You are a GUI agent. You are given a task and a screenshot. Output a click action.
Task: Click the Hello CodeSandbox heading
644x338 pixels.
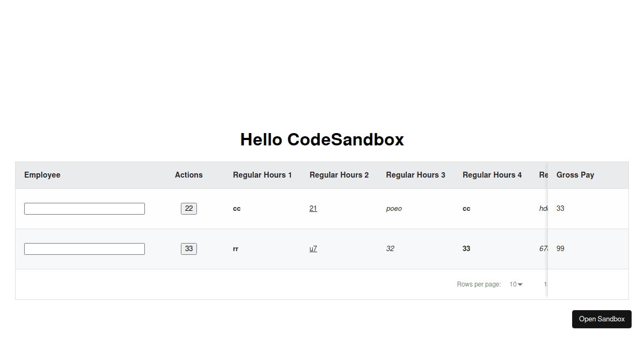click(322, 139)
